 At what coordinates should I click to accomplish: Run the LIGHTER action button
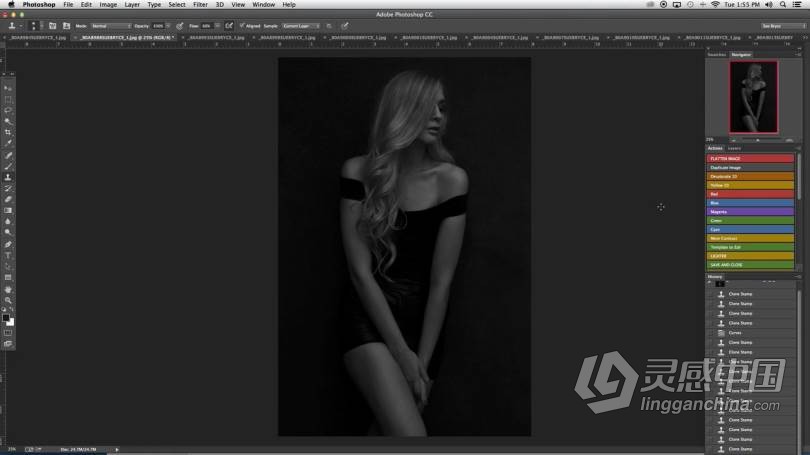click(x=750, y=256)
